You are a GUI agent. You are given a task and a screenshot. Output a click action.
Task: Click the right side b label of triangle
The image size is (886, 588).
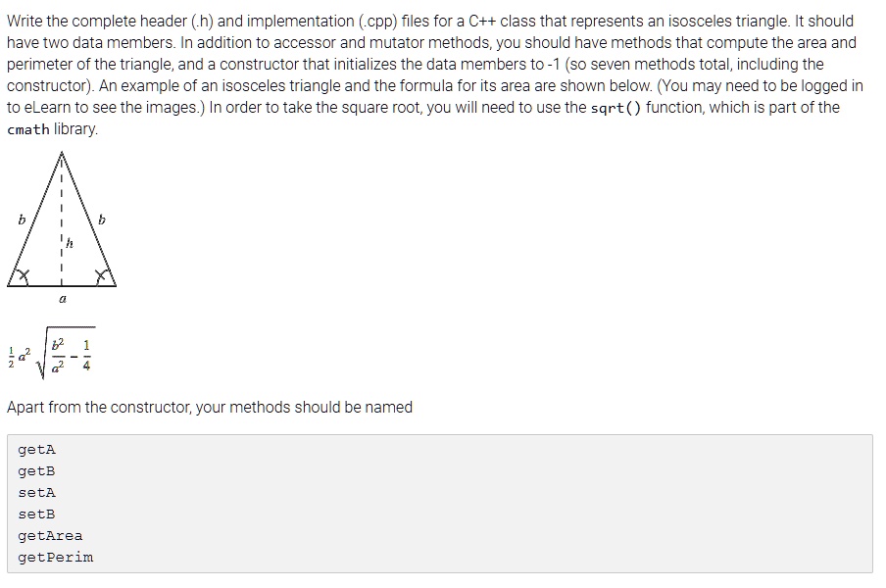pyautogui.click(x=102, y=220)
